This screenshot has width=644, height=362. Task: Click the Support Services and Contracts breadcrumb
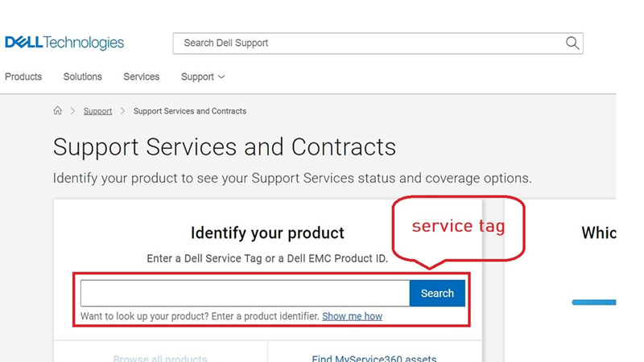[190, 111]
